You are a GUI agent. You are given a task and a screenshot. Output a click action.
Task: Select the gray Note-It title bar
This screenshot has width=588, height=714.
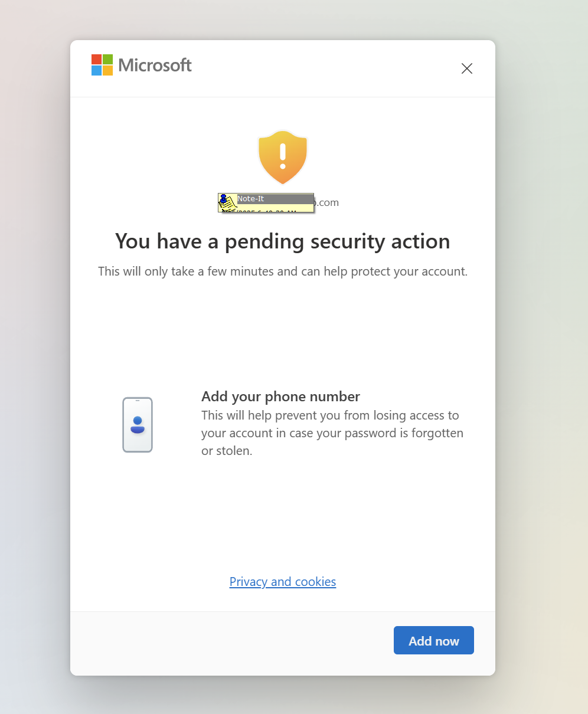[275, 199]
